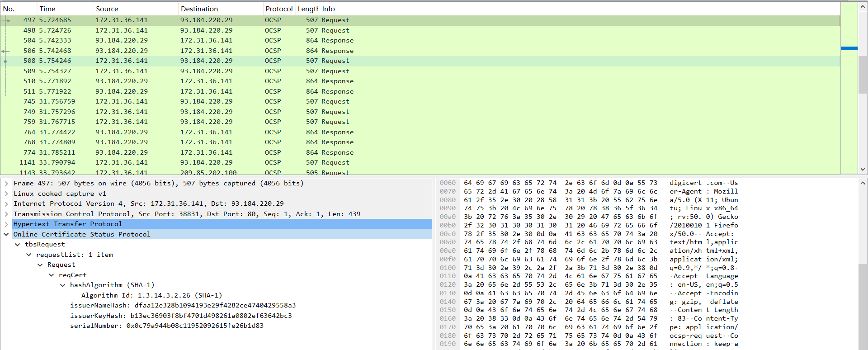Expand the Transmission Control Protocol row
The width and height of the screenshot is (868, 350).
pyautogui.click(x=6, y=214)
